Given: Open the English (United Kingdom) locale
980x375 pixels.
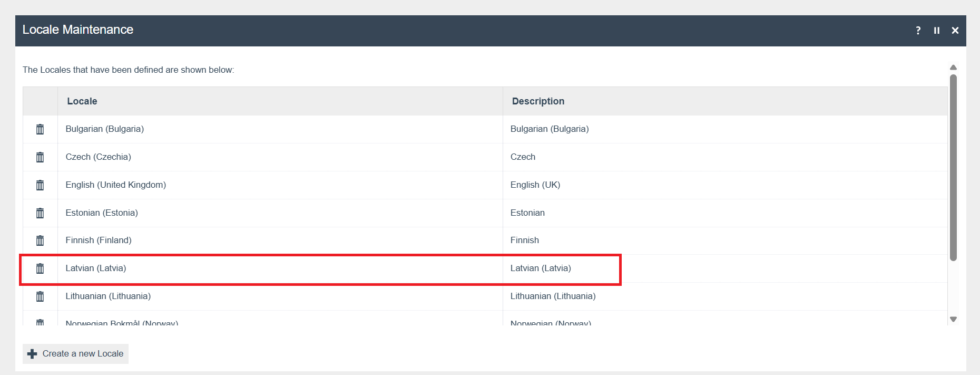Looking at the screenshot, I should tap(116, 185).
